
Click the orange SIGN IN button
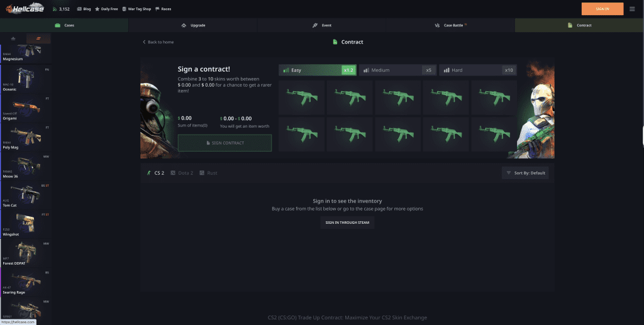pyautogui.click(x=602, y=9)
